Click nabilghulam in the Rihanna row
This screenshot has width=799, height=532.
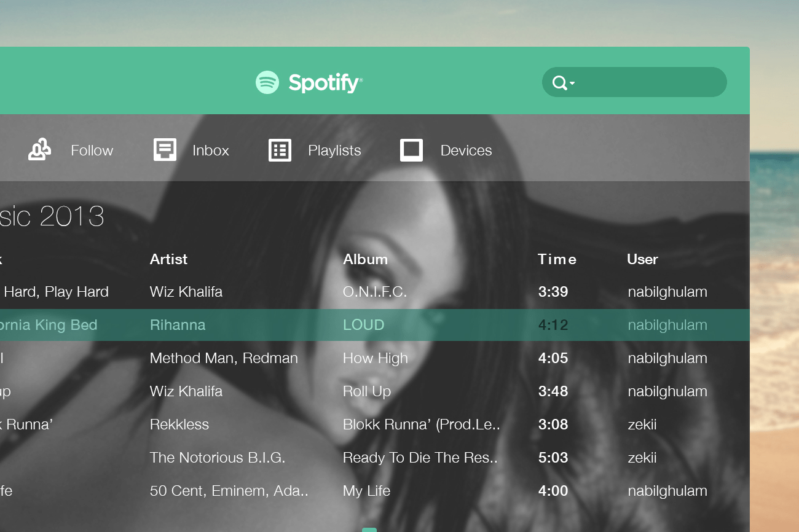(667, 325)
